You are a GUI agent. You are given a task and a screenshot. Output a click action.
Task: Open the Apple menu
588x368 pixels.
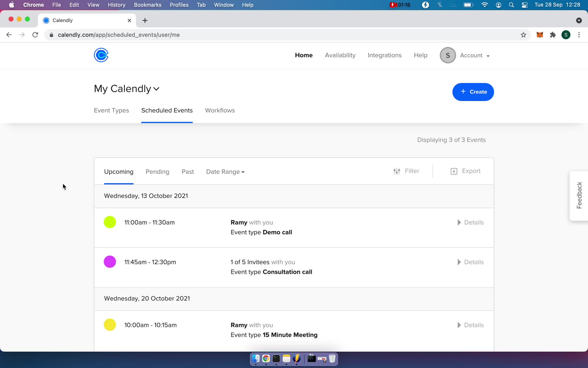[11, 5]
